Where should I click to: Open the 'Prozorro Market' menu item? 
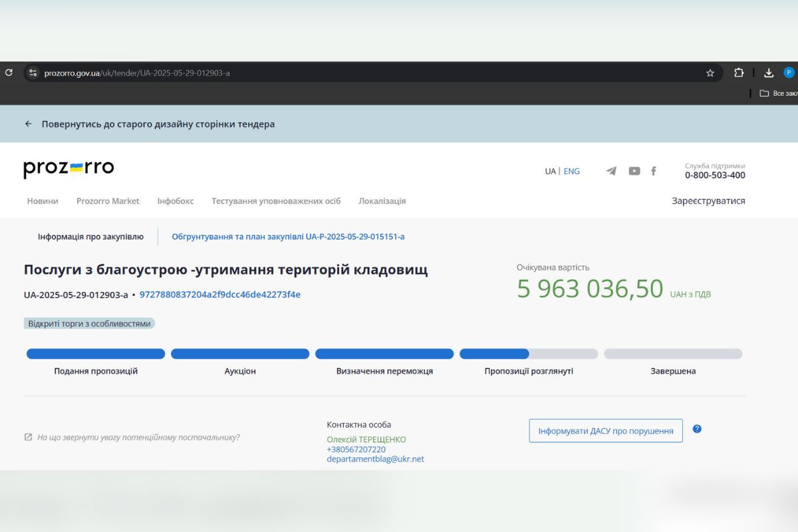pyautogui.click(x=108, y=201)
